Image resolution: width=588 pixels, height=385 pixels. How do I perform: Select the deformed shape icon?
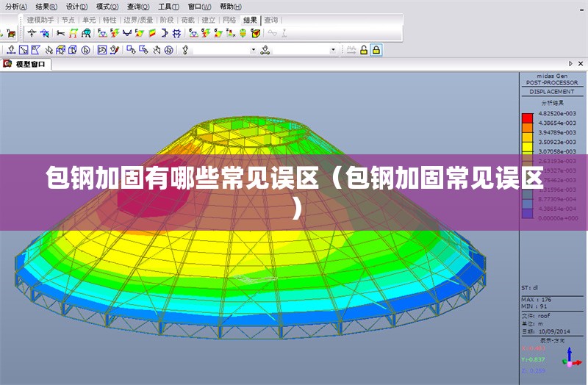[60, 33]
